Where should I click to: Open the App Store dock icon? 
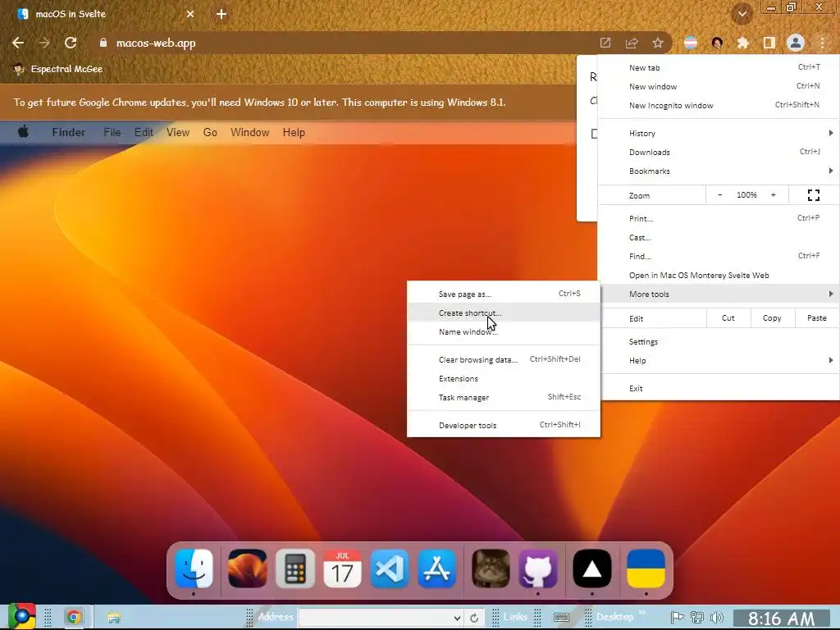(x=437, y=568)
